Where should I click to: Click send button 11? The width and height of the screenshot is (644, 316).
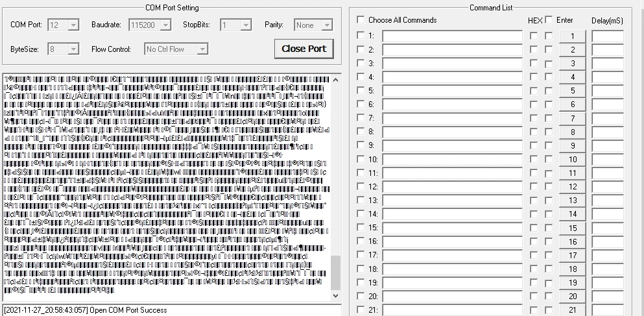[573, 173]
